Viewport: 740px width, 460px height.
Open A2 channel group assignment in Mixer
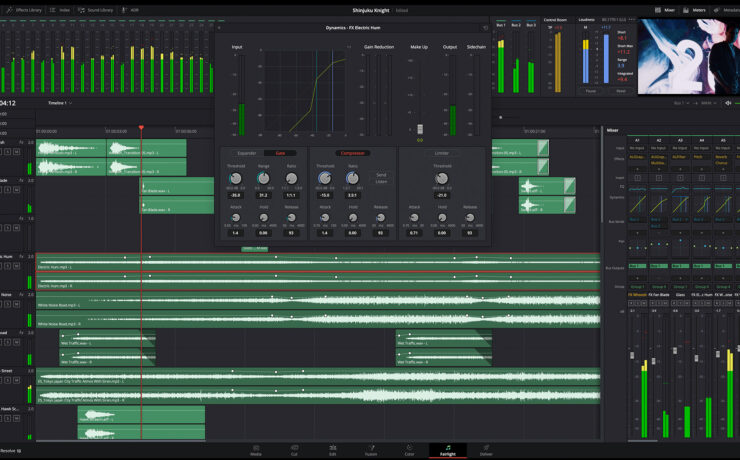[x=659, y=286]
